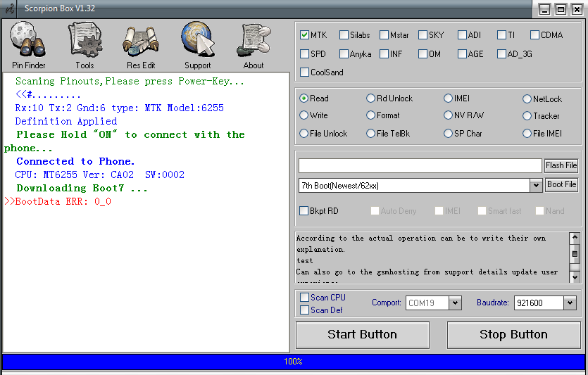
Task: Click the Rx:10 Tx:2 pinout line
Action: (x=119, y=108)
